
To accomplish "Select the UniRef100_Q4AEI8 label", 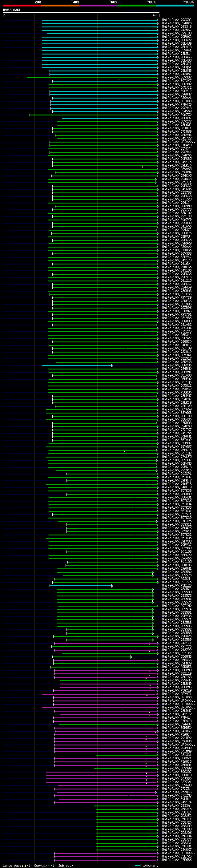I will click(x=177, y=484).
